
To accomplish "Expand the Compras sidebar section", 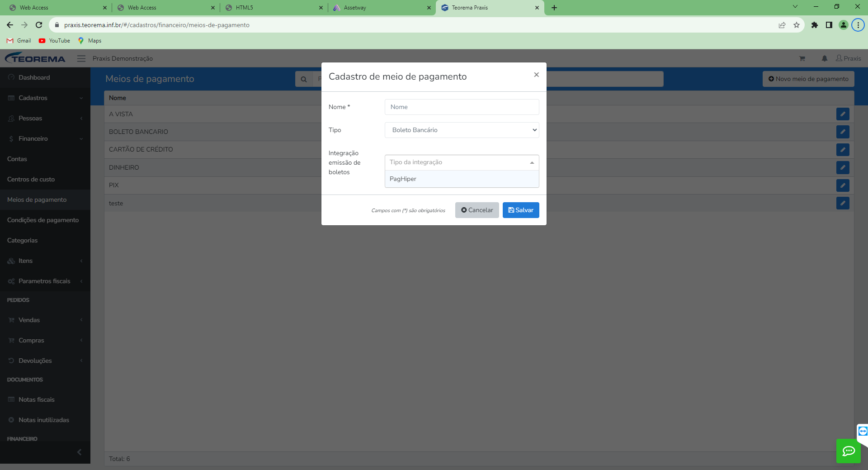I will tap(45, 340).
